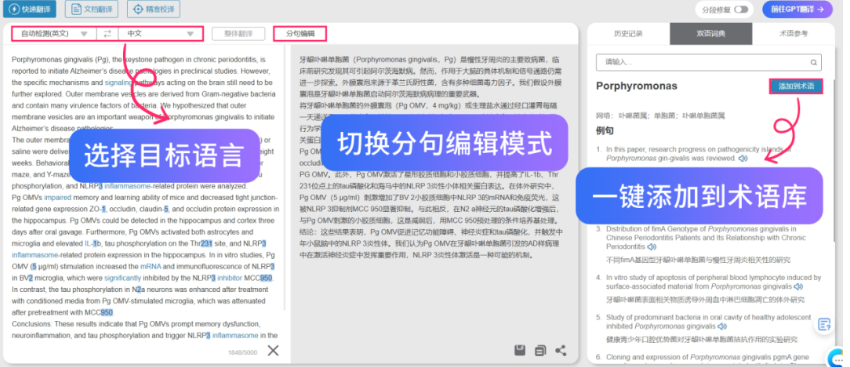Open the 术语参考 tab
Screen dimensions: 850x367
click(793, 34)
